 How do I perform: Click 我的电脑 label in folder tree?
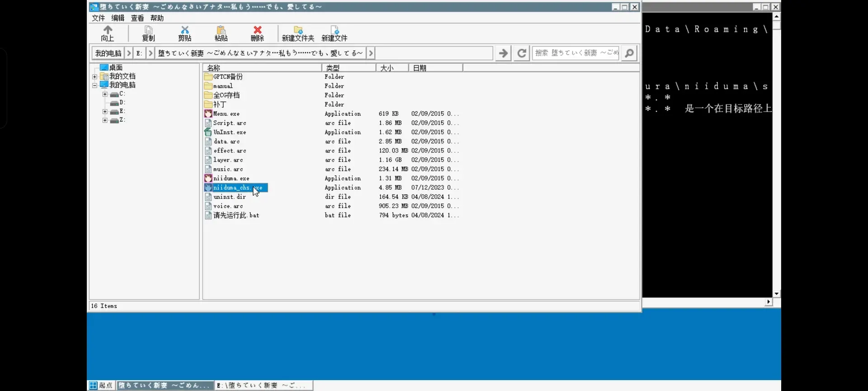[x=123, y=85]
